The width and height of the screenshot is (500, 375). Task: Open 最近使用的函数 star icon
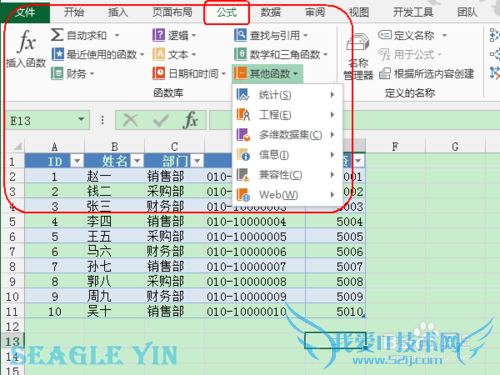(x=57, y=54)
